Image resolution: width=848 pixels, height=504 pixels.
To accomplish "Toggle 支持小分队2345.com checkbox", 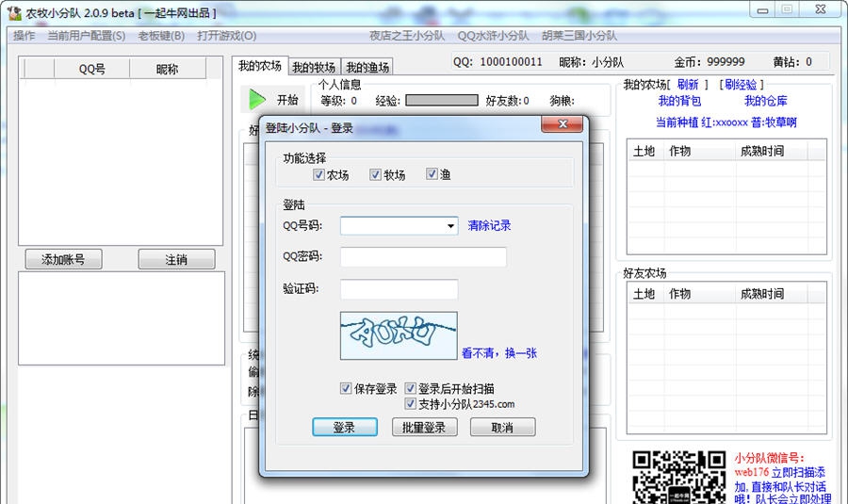I will 411,403.
